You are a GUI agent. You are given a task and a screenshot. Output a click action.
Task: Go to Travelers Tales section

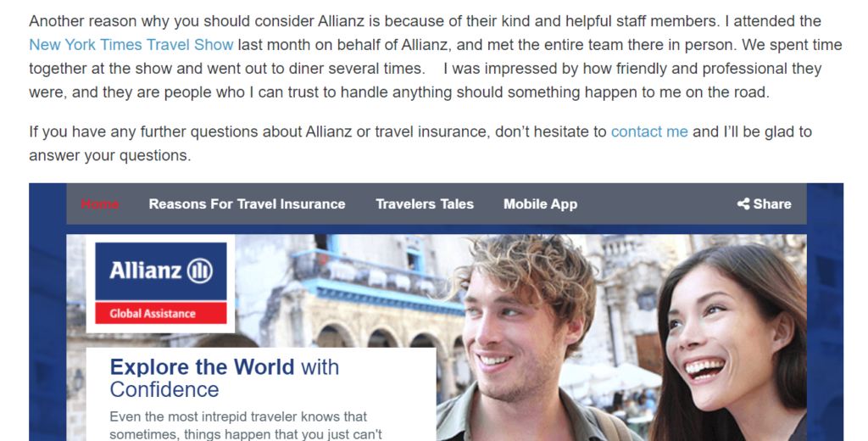[425, 204]
